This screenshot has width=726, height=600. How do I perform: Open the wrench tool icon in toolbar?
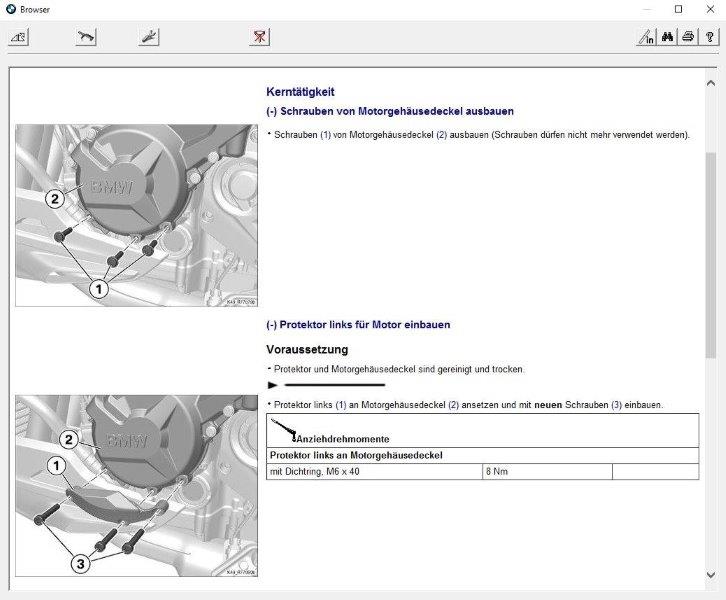148,37
